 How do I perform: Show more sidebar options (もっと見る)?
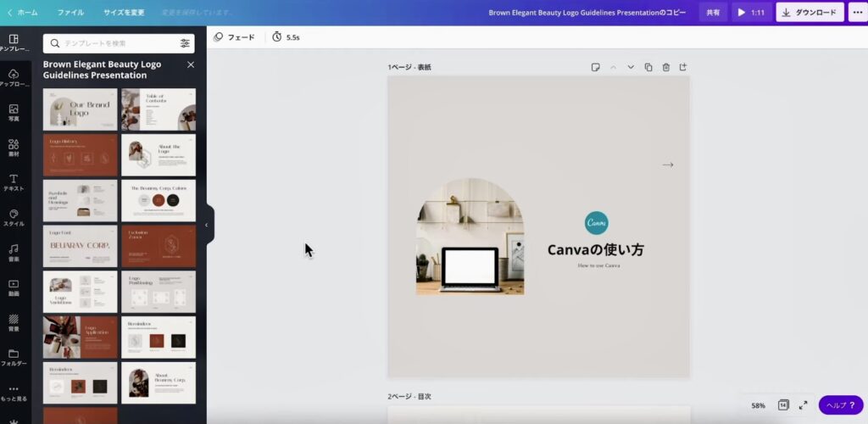click(14, 393)
